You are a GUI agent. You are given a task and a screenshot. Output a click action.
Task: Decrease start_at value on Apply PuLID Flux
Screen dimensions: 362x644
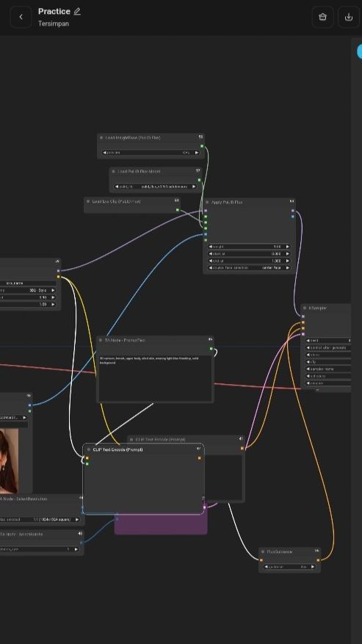pyautogui.click(x=211, y=254)
